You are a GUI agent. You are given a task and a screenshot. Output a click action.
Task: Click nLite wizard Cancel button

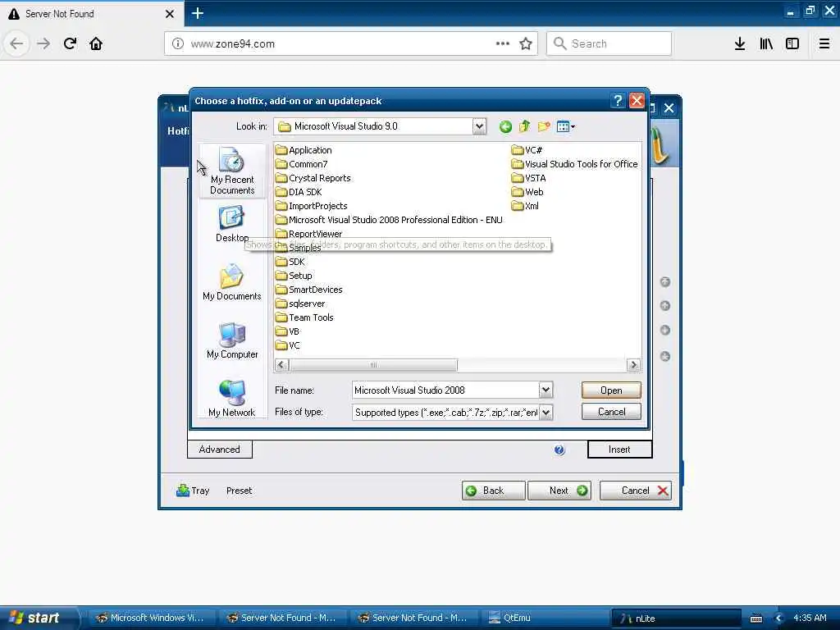(x=636, y=491)
